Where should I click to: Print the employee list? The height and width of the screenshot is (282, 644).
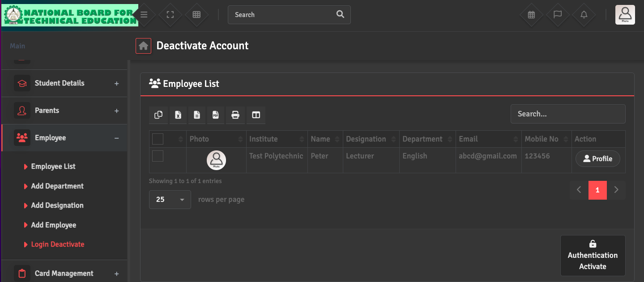click(x=235, y=115)
